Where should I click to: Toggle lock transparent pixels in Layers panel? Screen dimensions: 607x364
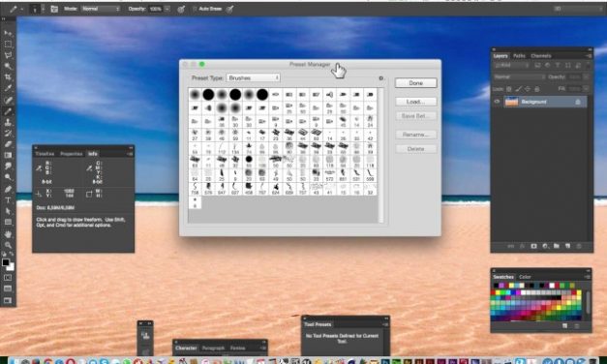pyautogui.click(x=509, y=89)
